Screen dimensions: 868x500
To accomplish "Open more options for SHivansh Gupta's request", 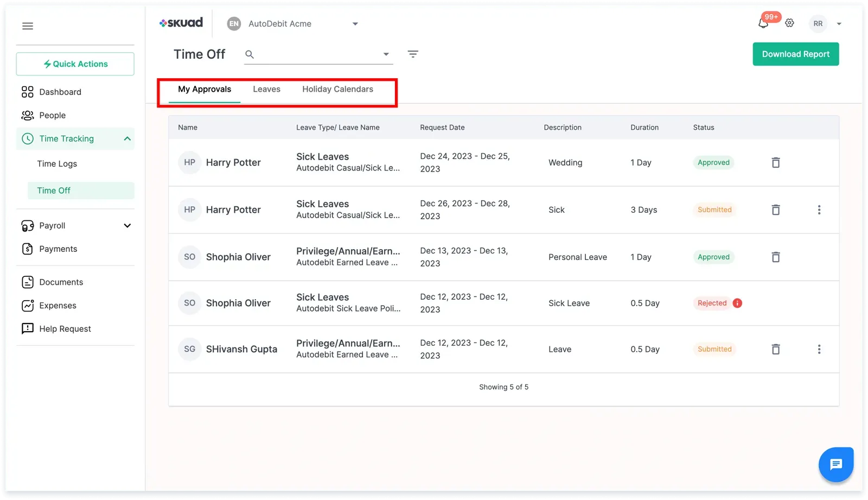I will pyautogui.click(x=819, y=349).
